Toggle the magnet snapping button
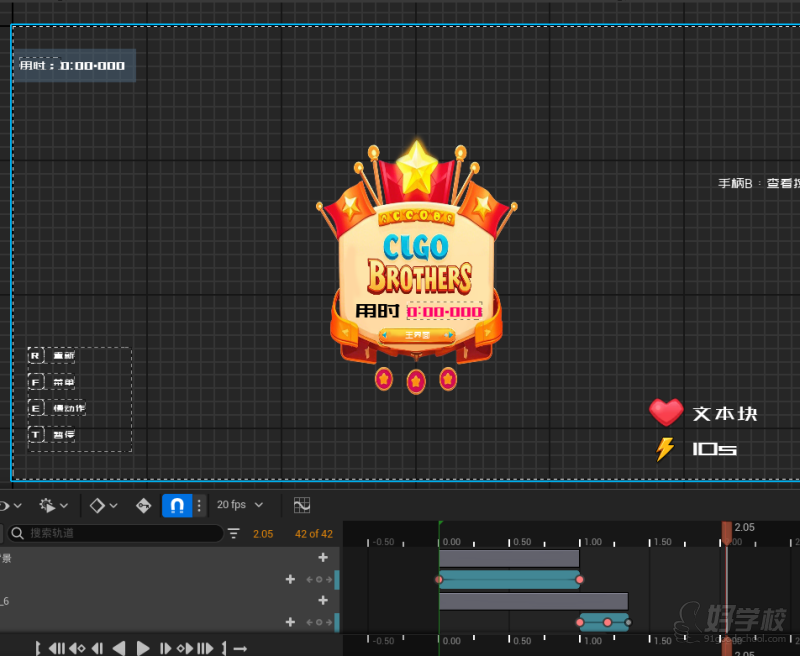The height and width of the screenshot is (656, 800). [x=176, y=505]
